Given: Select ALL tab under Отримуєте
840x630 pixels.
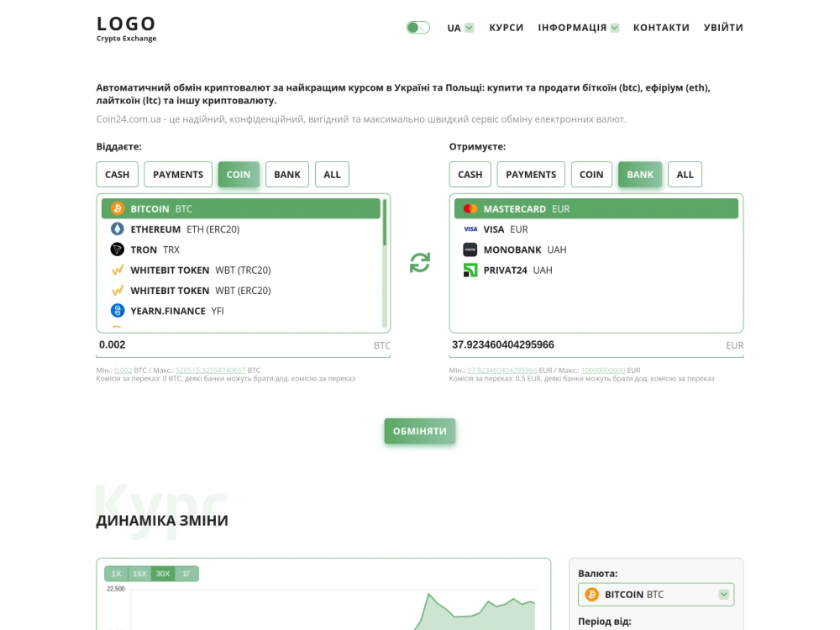Looking at the screenshot, I should point(685,175).
